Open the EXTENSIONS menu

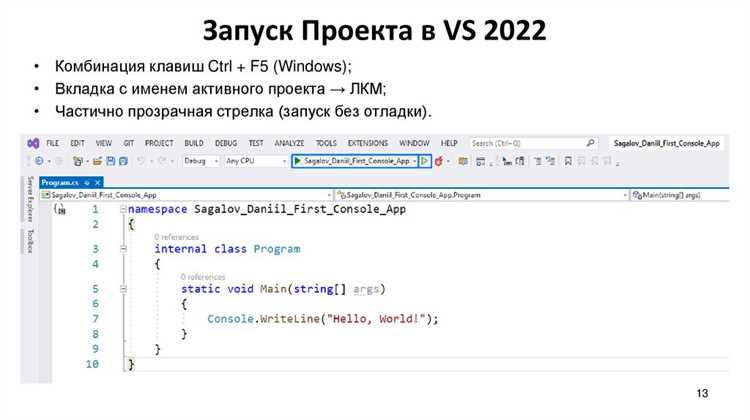pos(368,143)
